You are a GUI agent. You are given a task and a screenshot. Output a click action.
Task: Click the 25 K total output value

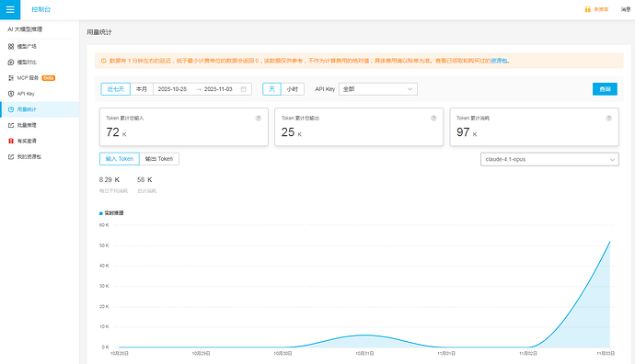pos(292,132)
